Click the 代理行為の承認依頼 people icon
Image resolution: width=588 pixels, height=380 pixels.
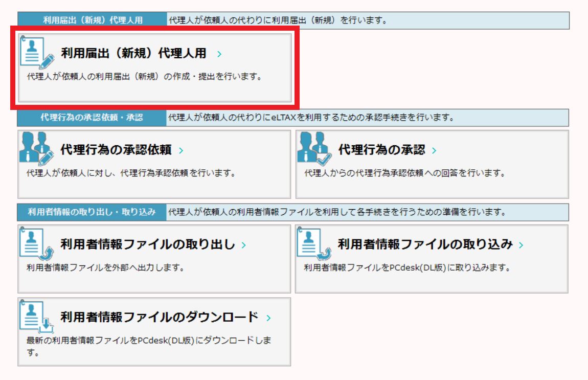click(x=36, y=148)
